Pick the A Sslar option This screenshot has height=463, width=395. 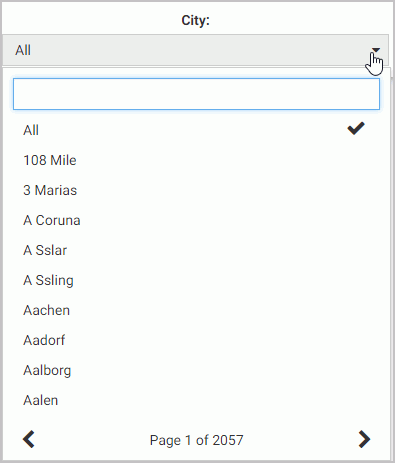pos(196,250)
